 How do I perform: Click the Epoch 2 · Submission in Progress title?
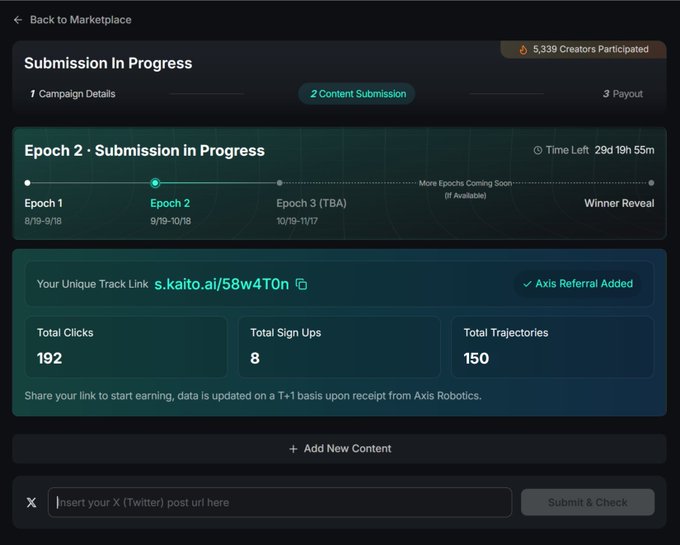point(144,150)
